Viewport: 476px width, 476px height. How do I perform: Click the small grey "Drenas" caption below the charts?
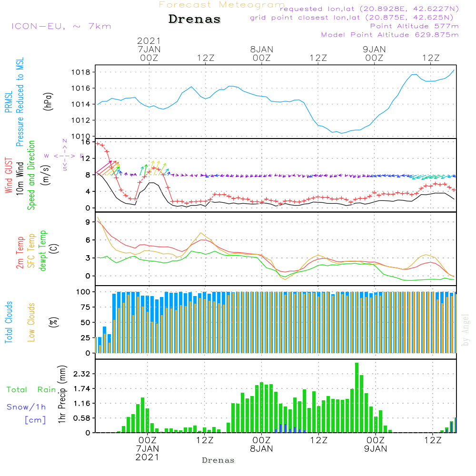tap(218, 460)
